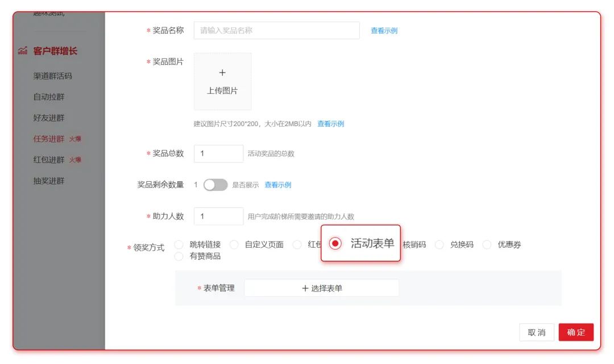This screenshot has height=364, width=614.
Task: Select the 自定义页面 radio button
Action: tap(234, 244)
